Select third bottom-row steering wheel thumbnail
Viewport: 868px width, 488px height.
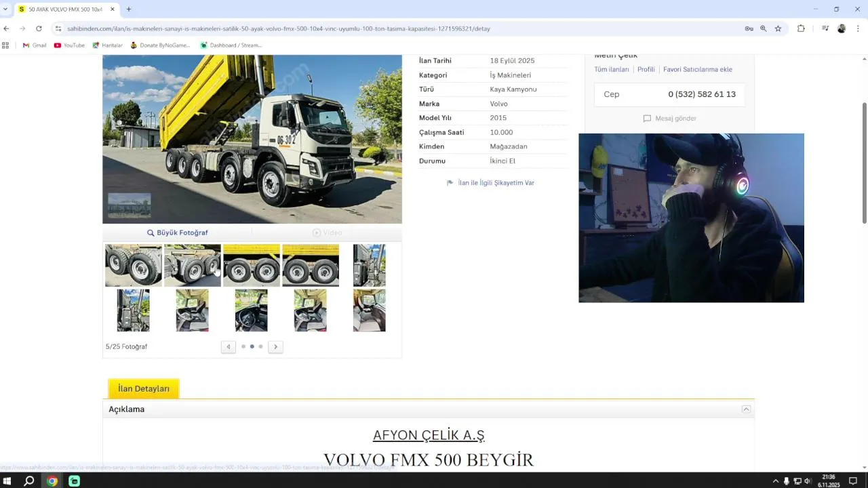(x=252, y=310)
